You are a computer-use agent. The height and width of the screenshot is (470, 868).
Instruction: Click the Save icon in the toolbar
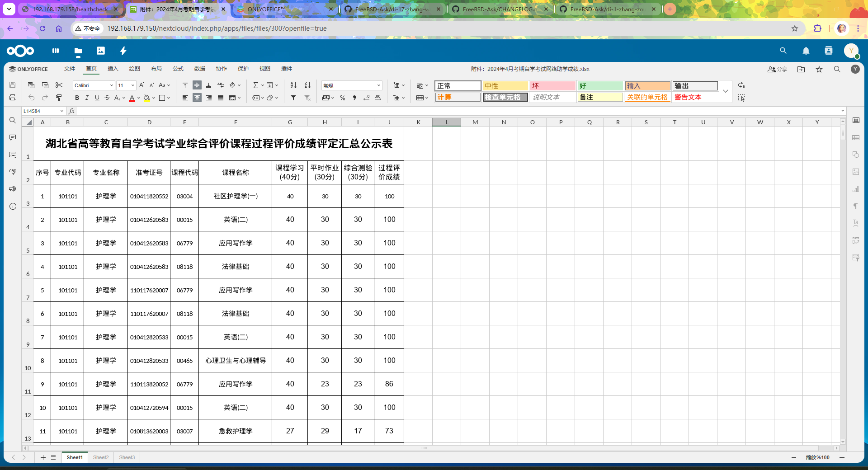click(13, 85)
